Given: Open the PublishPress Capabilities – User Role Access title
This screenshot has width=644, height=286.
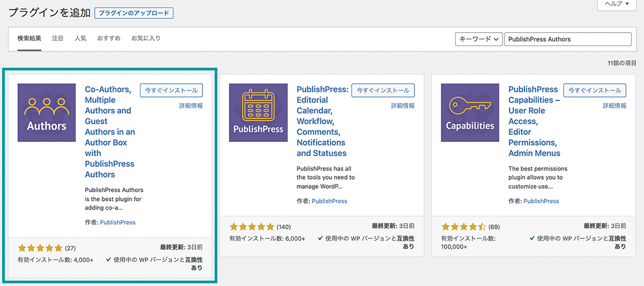Looking at the screenshot, I should [x=535, y=121].
